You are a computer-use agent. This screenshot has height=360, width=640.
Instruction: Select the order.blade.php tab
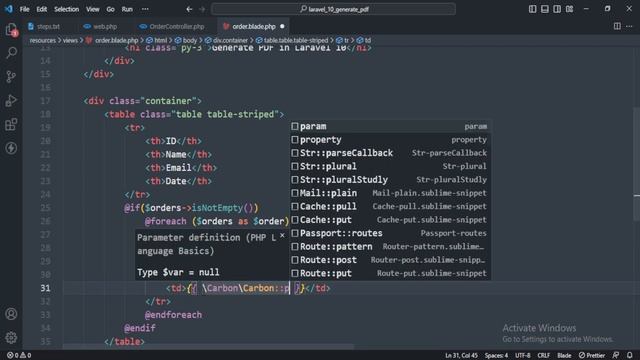pos(253,27)
